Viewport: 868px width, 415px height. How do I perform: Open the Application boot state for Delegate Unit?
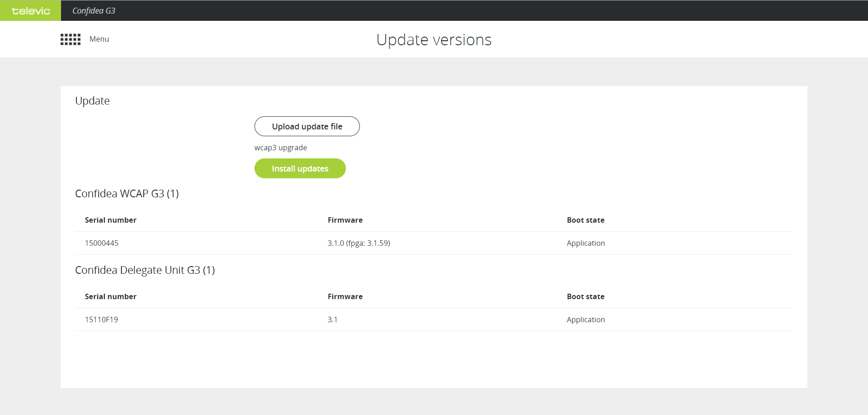click(x=585, y=320)
